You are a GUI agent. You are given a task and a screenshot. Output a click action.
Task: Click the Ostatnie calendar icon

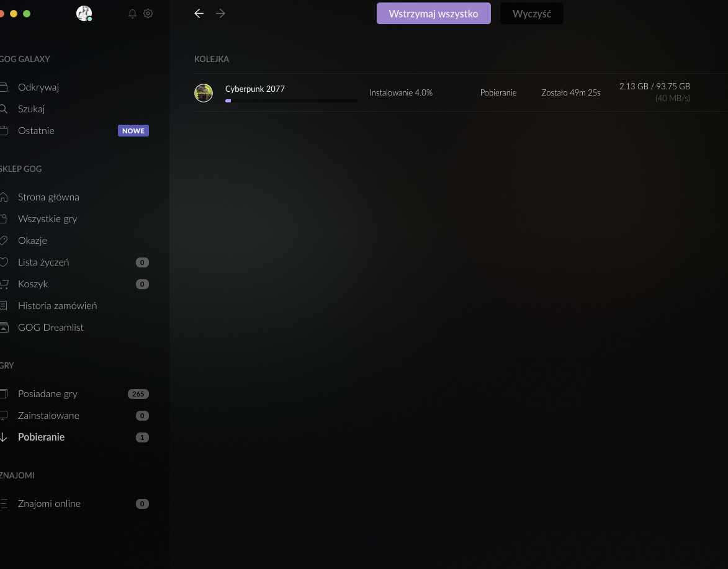[x=3, y=131]
